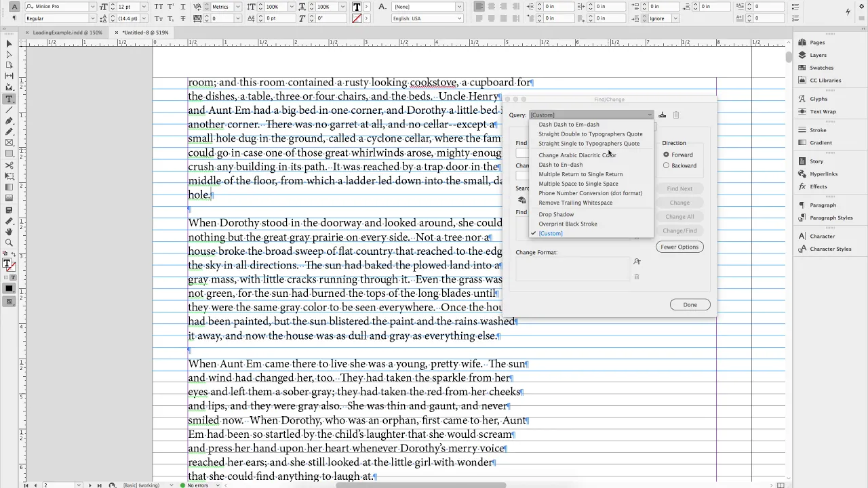Click the Change All button
This screenshot has height=488, width=868.
coord(679,217)
